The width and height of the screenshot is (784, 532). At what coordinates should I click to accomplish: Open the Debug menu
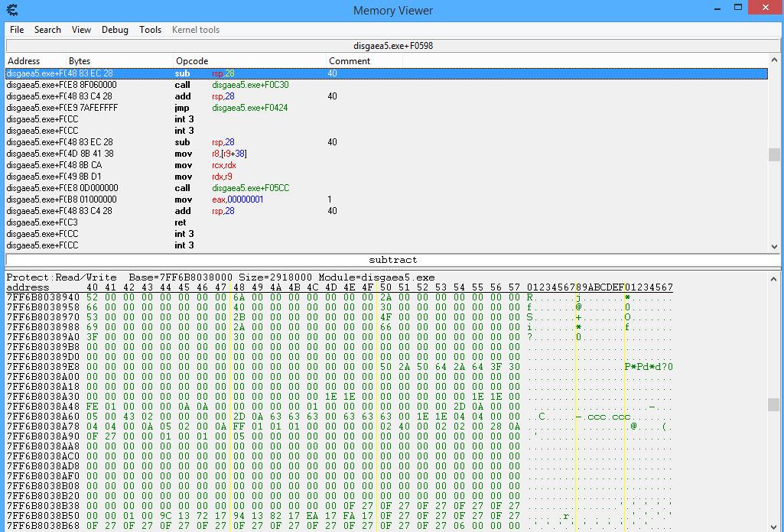115,30
